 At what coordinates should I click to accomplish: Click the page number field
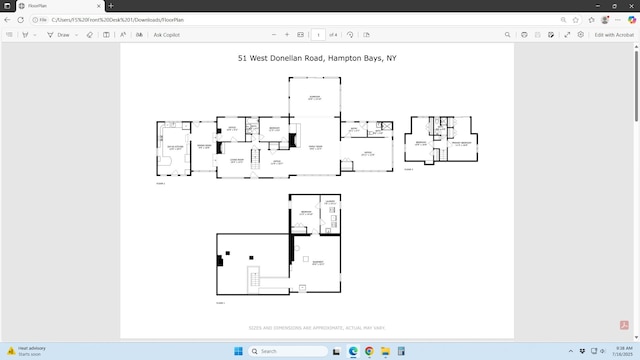coord(318,35)
